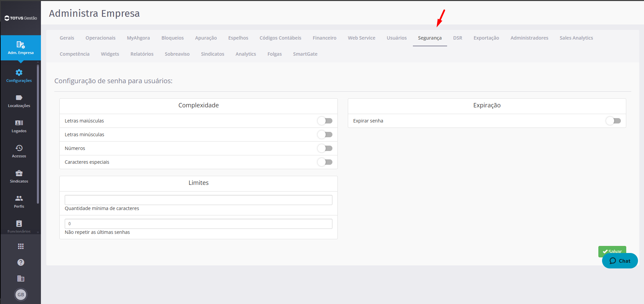Open Configurações gear icon
The image size is (644, 304).
coord(19,72)
